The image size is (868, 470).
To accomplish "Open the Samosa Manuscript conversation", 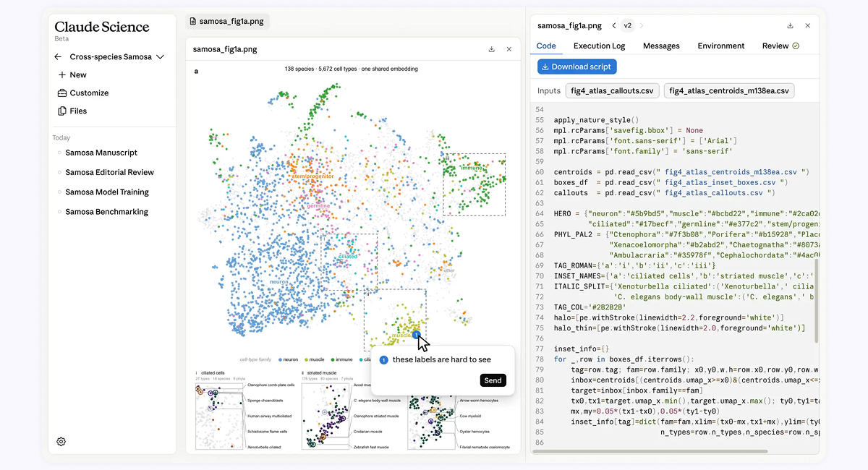I will (101, 153).
